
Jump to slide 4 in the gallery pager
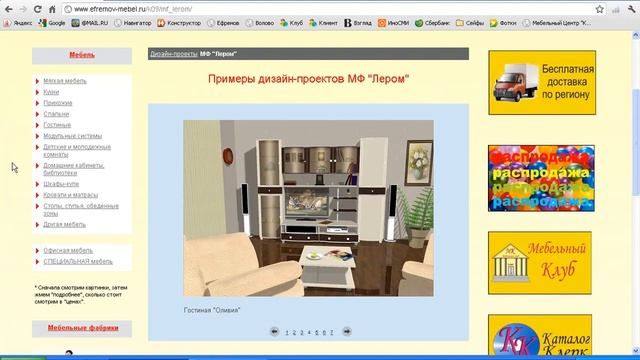[x=309, y=333]
